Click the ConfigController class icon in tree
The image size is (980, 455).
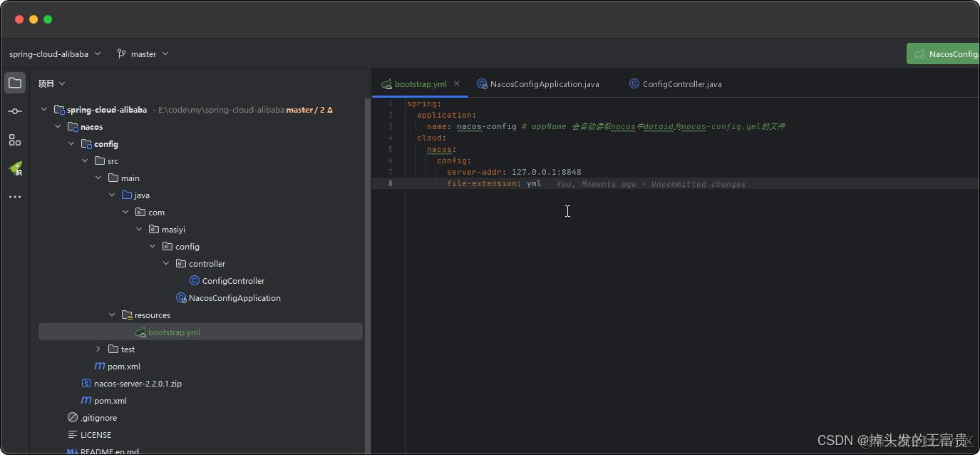pyautogui.click(x=195, y=280)
